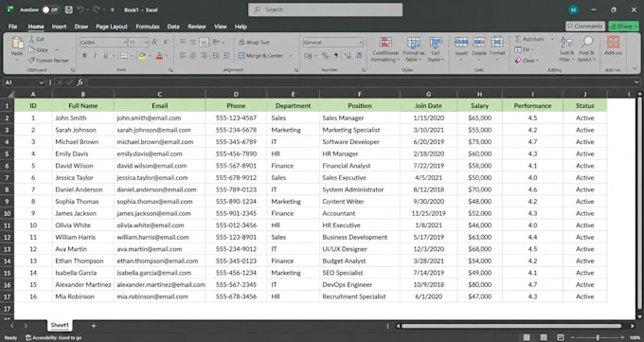Expand the Merge & Center dropdown arrow
This screenshot has height=342, width=644.
pos(291,56)
